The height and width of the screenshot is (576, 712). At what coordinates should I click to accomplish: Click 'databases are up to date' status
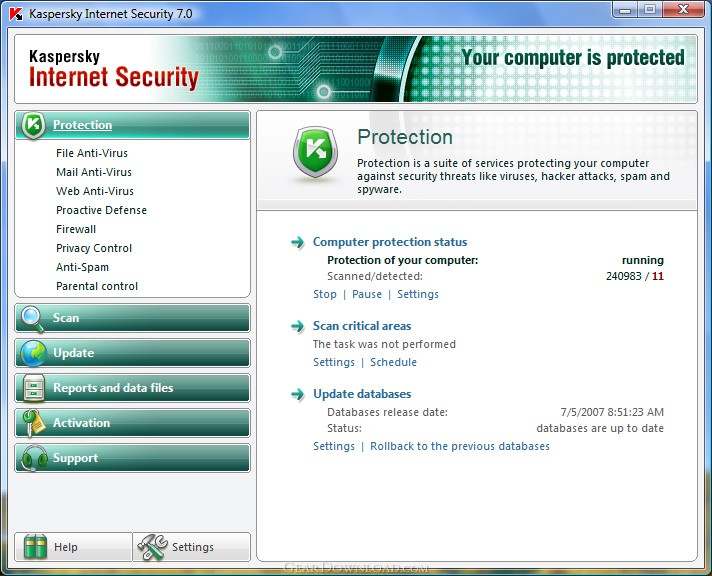pos(600,428)
